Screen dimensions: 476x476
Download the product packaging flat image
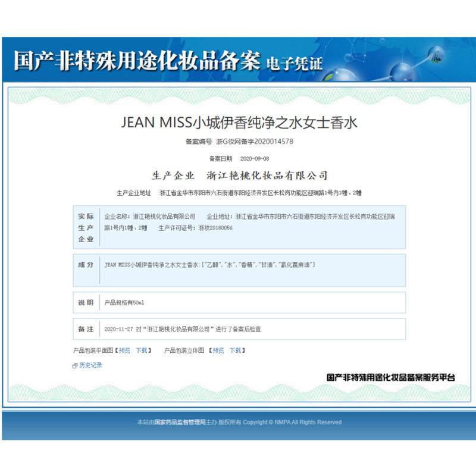142,350
